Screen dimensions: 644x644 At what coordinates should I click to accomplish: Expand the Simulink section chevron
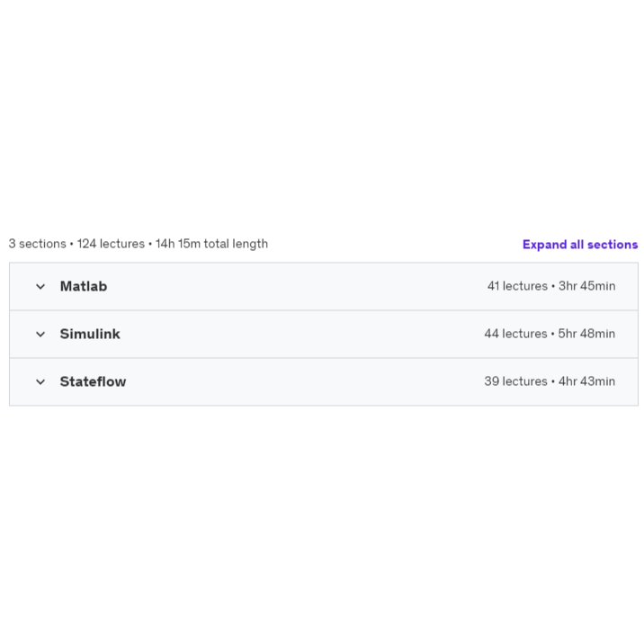click(40, 335)
